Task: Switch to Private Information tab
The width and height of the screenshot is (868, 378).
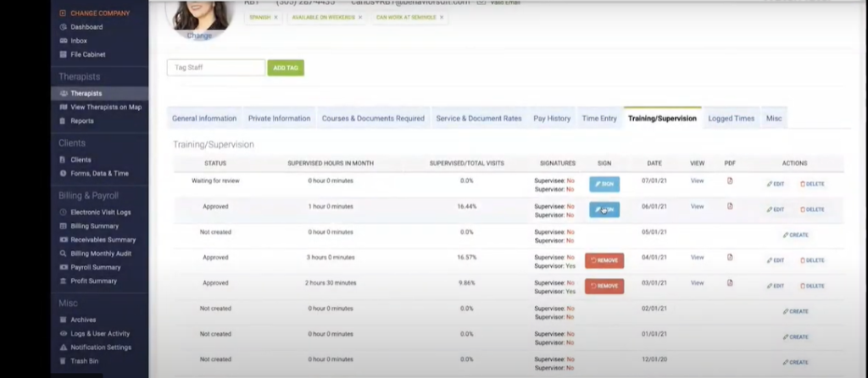Action: click(x=279, y=119)
